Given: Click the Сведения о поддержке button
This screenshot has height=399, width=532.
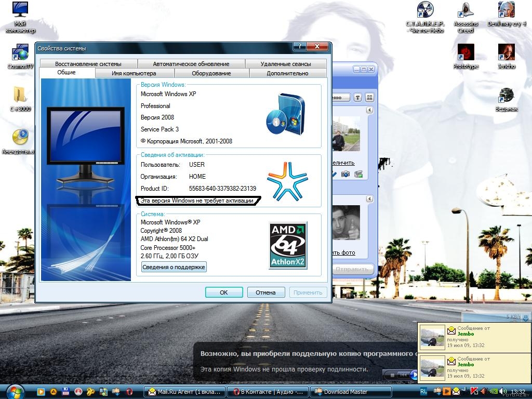Looking at the screenshot, I should (x=174, y=267).
